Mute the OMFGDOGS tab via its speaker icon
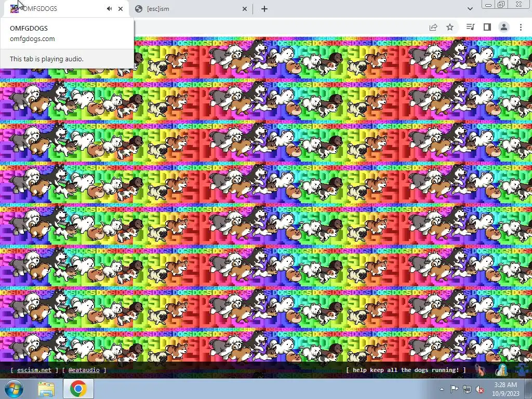The height and width of the screenshot is (399, 532). coord(109,9)
